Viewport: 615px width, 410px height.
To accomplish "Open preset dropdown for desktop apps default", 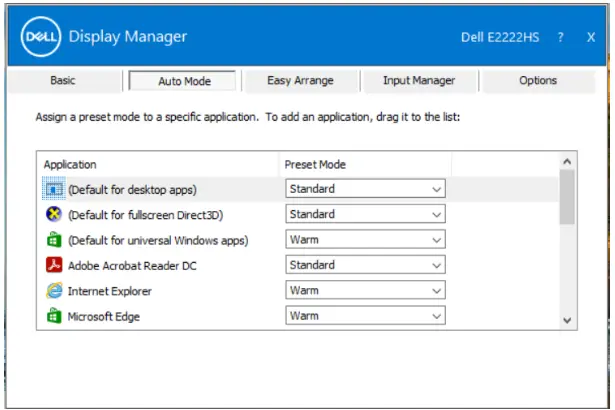I will 366,189.
